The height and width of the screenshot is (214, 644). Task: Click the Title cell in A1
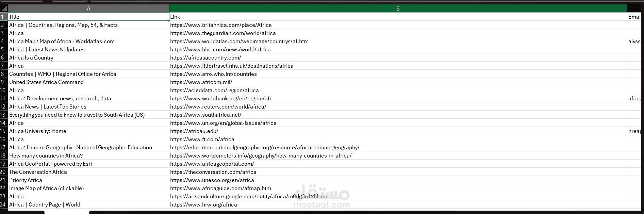tap(88, 17)
